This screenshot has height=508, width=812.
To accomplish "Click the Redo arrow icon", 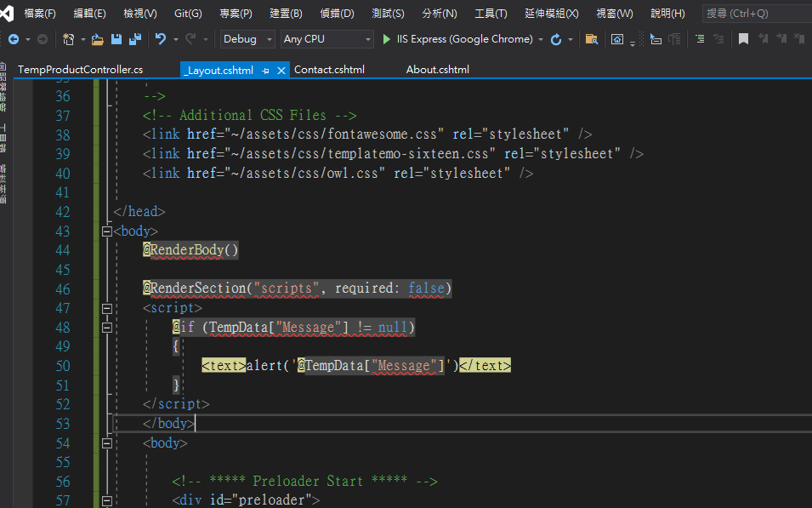I will (190, 39).
